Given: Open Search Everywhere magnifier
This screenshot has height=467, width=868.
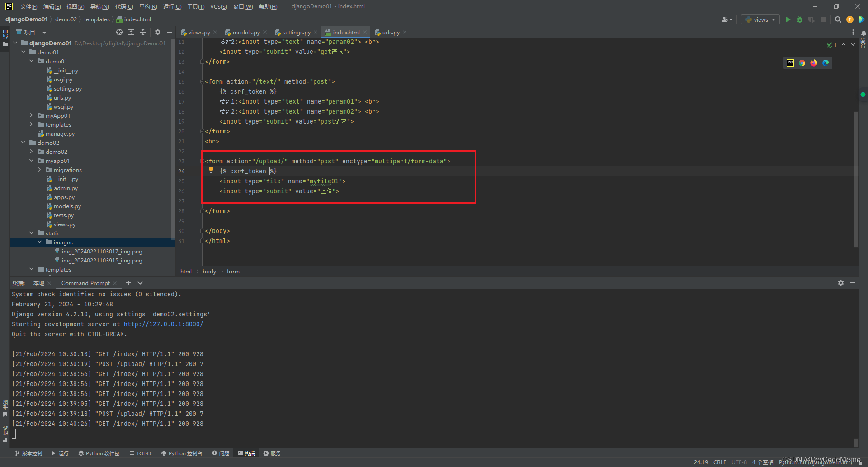Looking at the screenshot, I should [838, 19].
